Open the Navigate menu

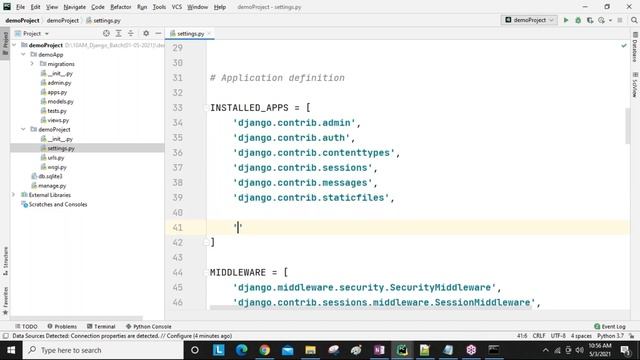tap(75, 7)
